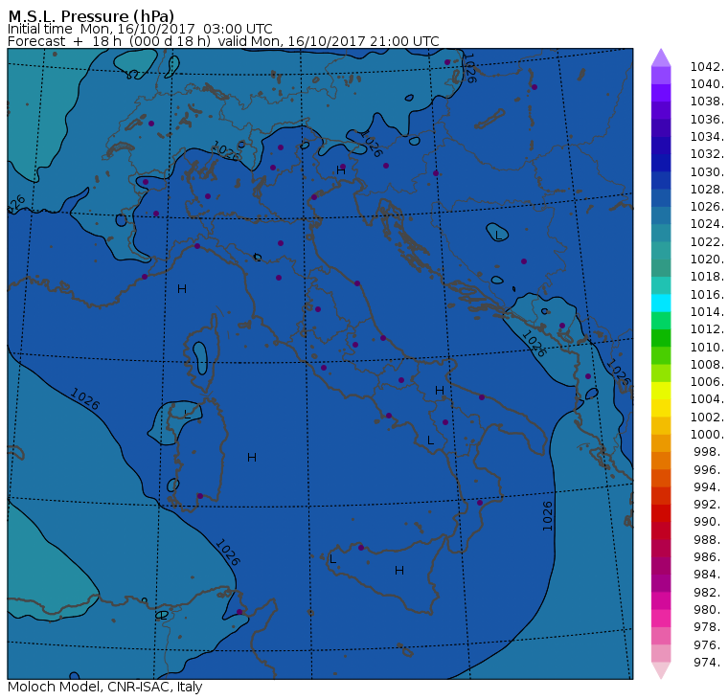Pick the blue band between 1026 and 1028
This screenshot has width=728, height=700.
661,198
